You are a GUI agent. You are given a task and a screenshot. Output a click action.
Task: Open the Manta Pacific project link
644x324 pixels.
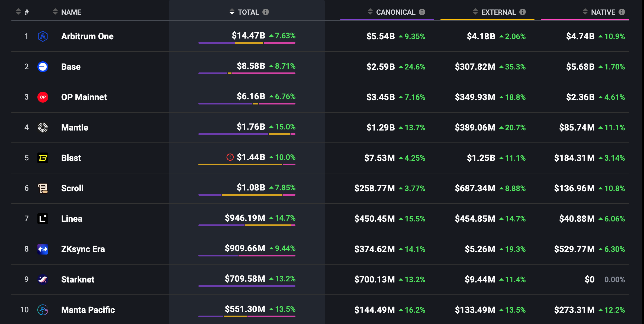tap(88, 310)
